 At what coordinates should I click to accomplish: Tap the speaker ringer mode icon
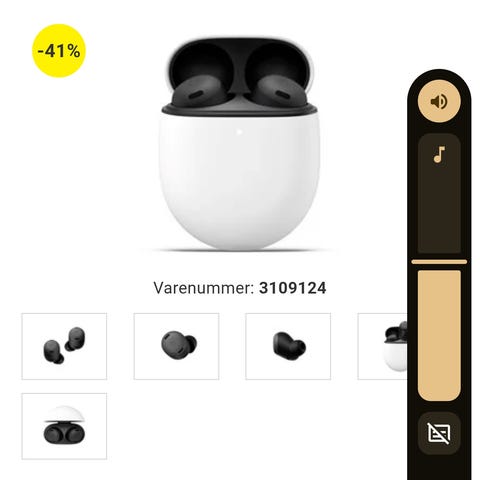[x=439, y=101]
